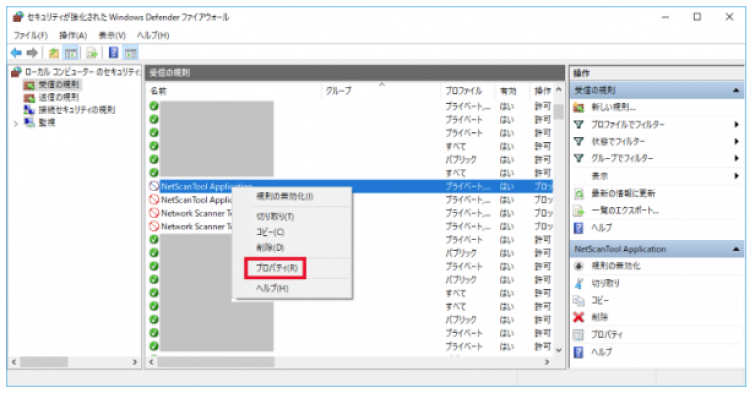The width and height of the screenshot is (755, 393).
Task: Open the ヘルプ(H) menu in menu bar
Action: tap(153, 35)
